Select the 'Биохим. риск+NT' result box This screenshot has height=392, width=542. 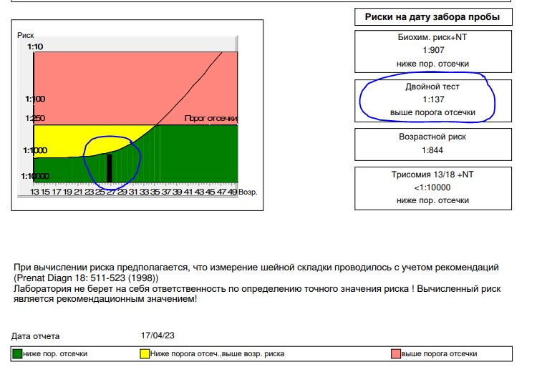click(432, 50)
